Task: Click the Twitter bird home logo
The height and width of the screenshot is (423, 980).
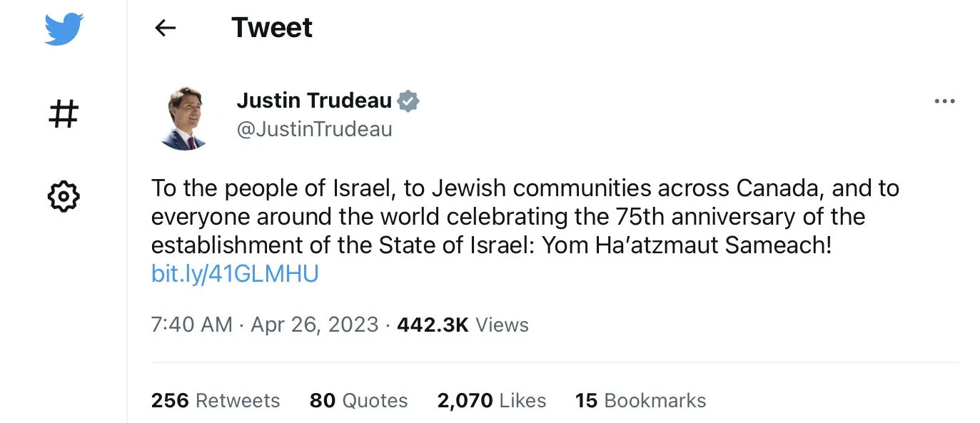Action: pyautogui.click(x=64, y=29)
